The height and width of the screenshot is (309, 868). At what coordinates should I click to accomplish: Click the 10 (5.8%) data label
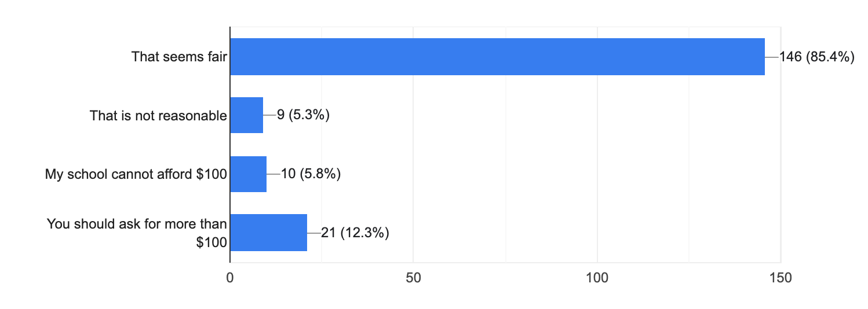(310, 174)
